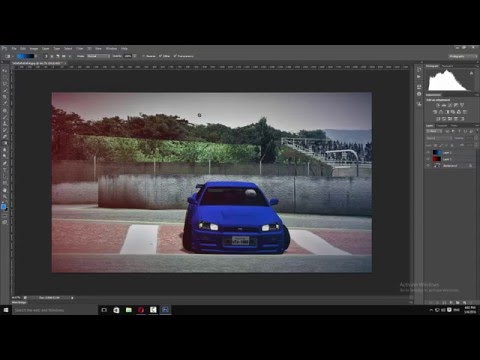
Task: Select the Background layer thumbnail
Action: pyautogui.click(x=437, y=166)
